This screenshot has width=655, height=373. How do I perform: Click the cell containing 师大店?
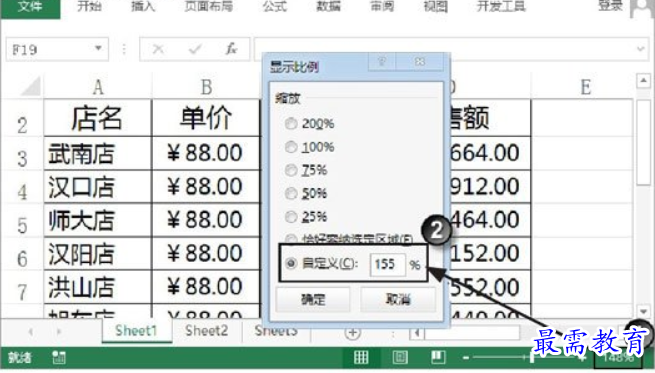pos(98,220)
